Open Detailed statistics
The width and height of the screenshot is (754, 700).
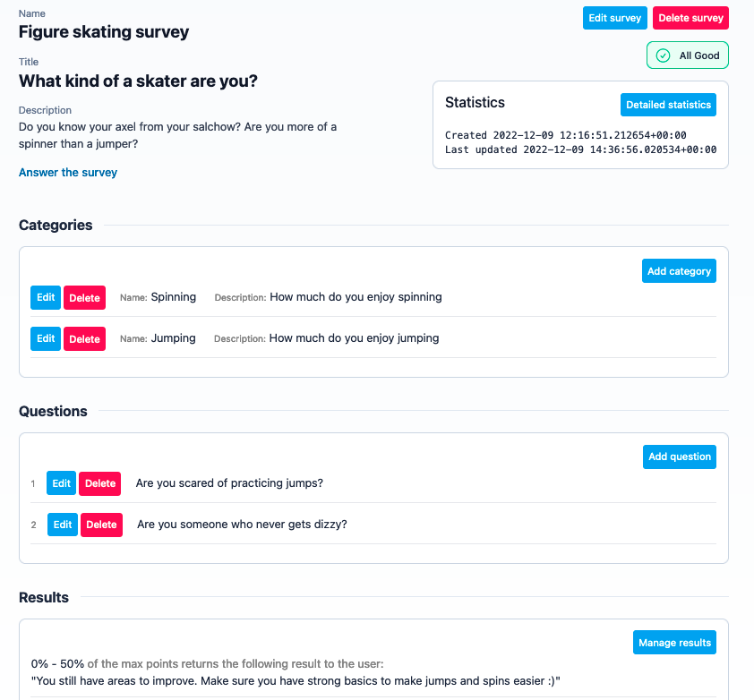coord(668,105)
